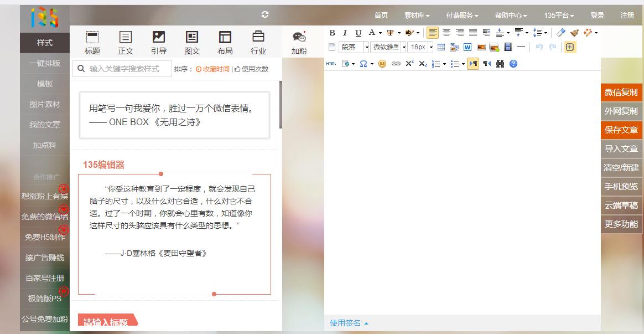The width and height of the screenshot is (644, 334).
Task: Click the 保存文章 button
Action: (x=621, y=131)
